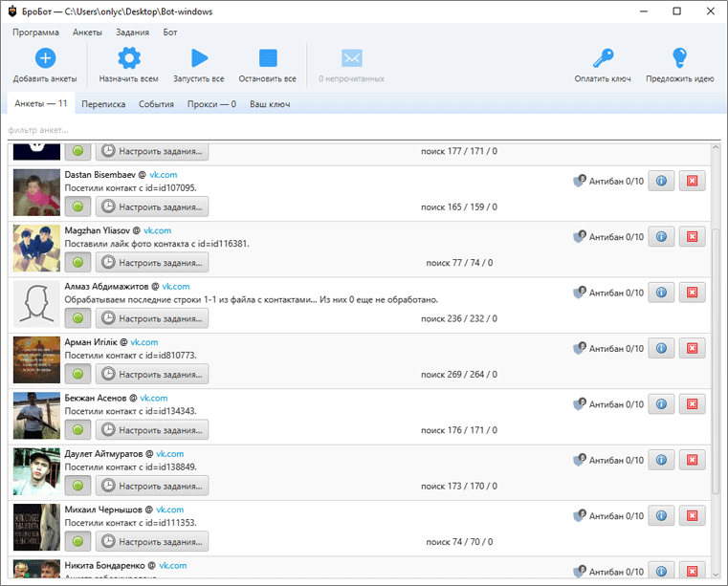Click Антибан shield icon for Magzhan Yliasov

(580, 237)
